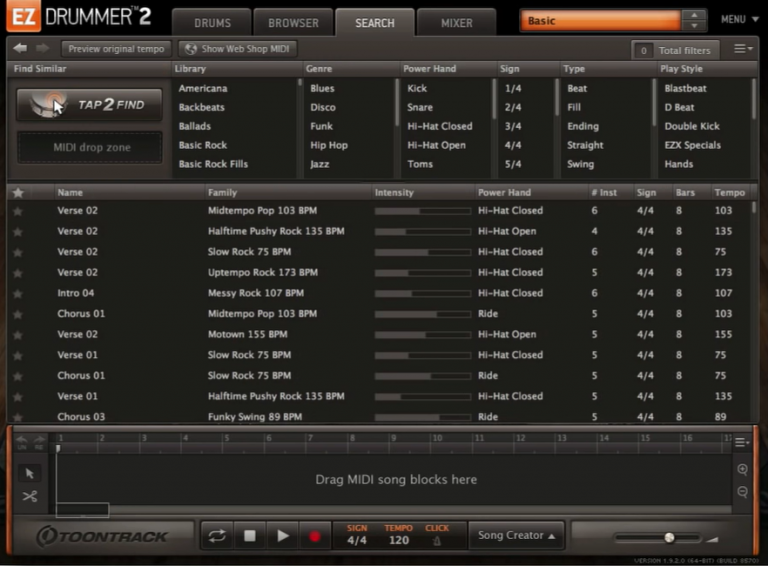The height and width of the screenshot is (566, 768).
Task: Toggle Preview original tempo
Action: pos(116,49)
